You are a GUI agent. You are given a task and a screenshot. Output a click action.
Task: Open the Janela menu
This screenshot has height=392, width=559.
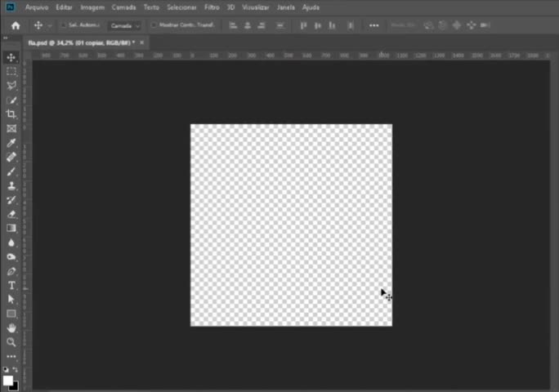[x=285, y=7]
